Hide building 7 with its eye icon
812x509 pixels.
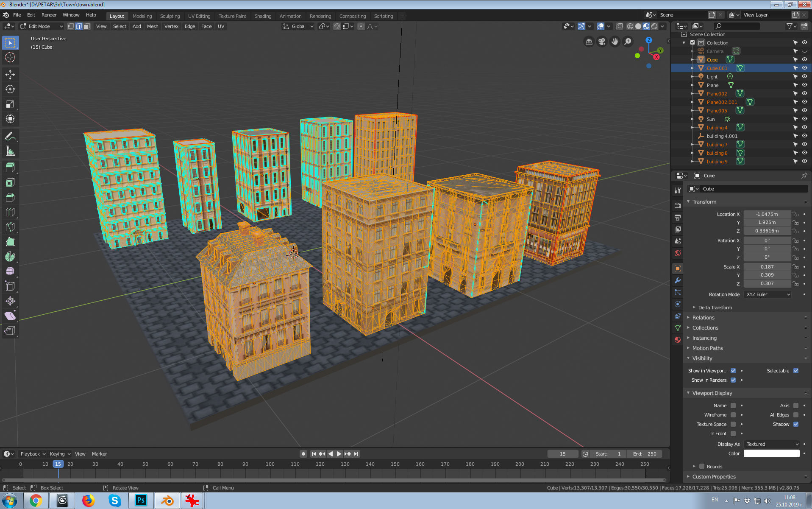click(804, 145)
